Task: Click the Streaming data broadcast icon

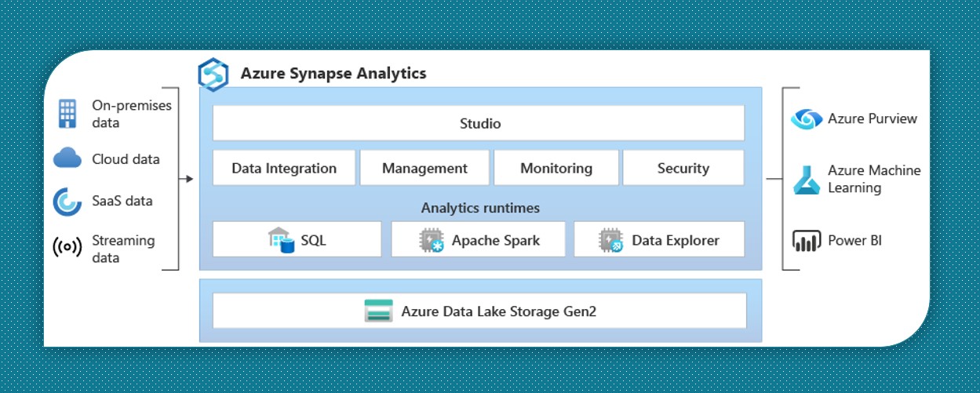Action: (x=67, y=248)
